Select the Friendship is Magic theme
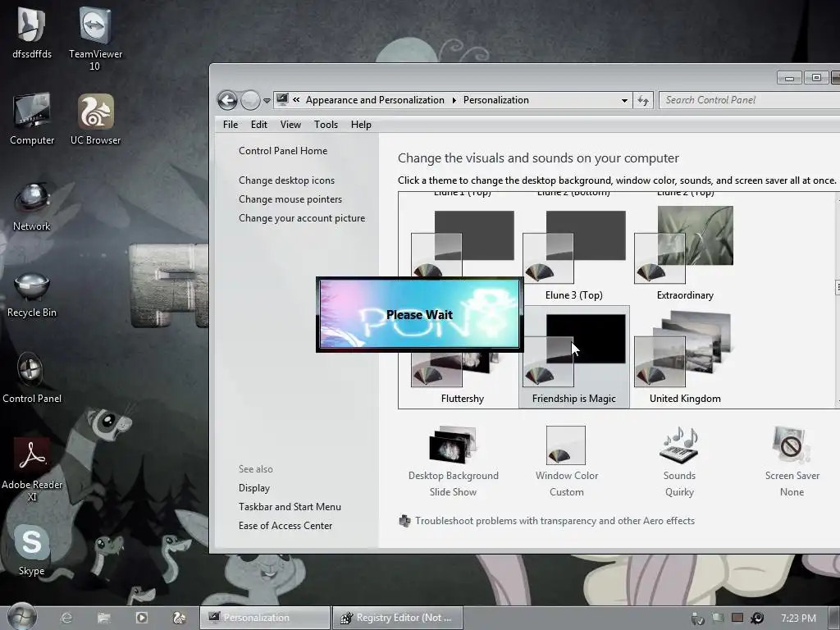 pyautogui.click(x=573, y=358)
